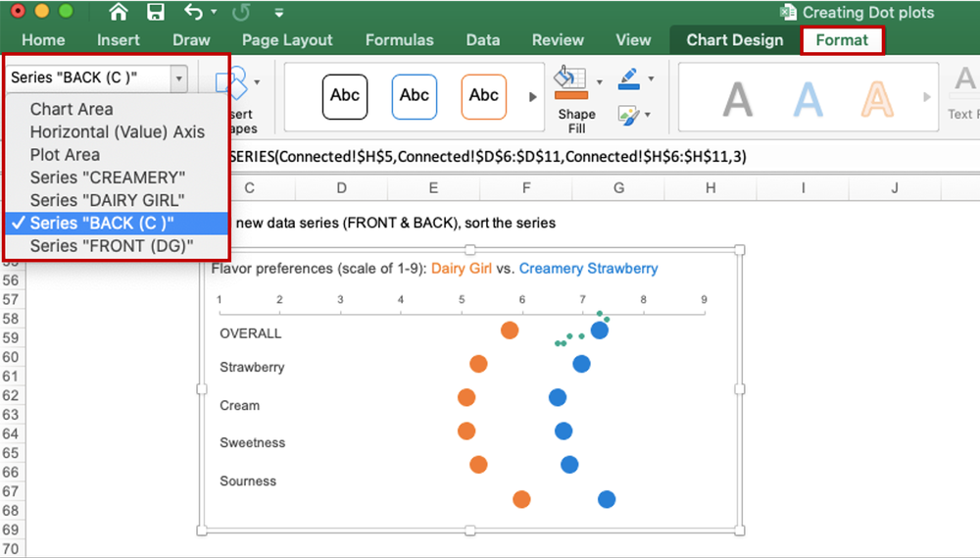Switch to the Chart Design tab
This screenshot has height=558, width=980.
pyautogui.click(x=734, y=40)
